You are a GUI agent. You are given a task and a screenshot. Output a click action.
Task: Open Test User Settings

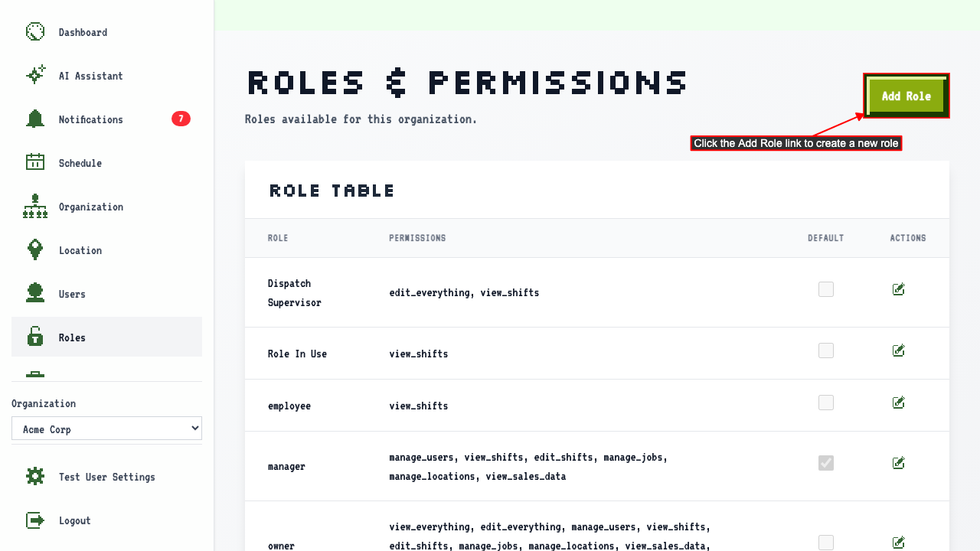pyautogui.click(x=106, y=477)
